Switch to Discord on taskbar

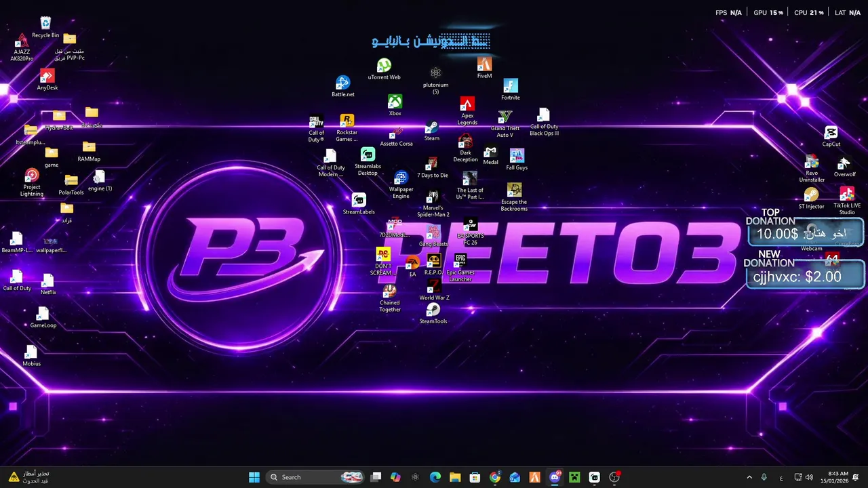[555, 477]
